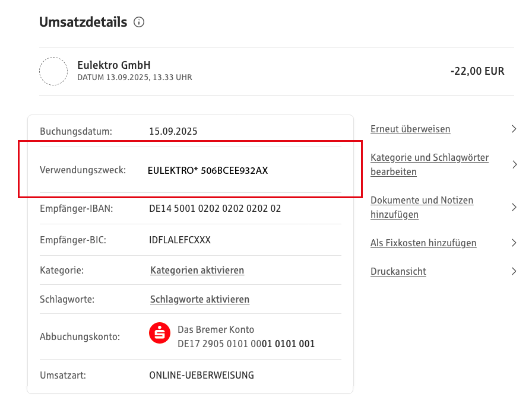
Task: Click the Verwendungszweck label
Action: (83, 170)
